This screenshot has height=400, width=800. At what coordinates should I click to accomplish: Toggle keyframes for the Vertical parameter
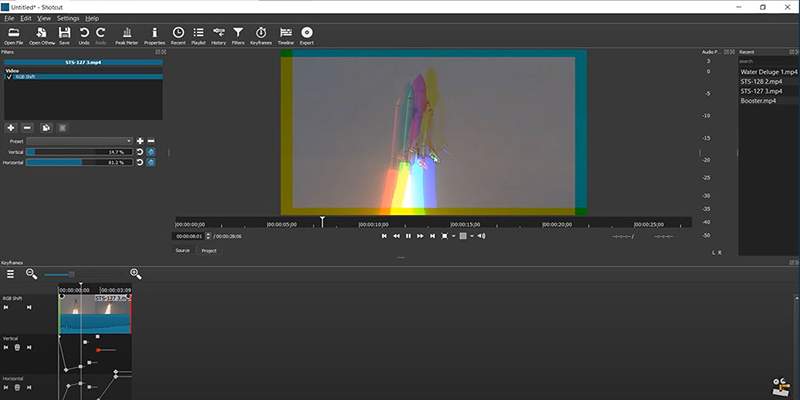coord(151,151)
